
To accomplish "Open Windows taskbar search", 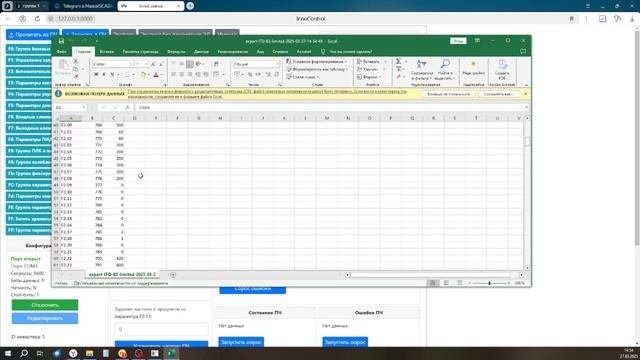I will 24,353.
